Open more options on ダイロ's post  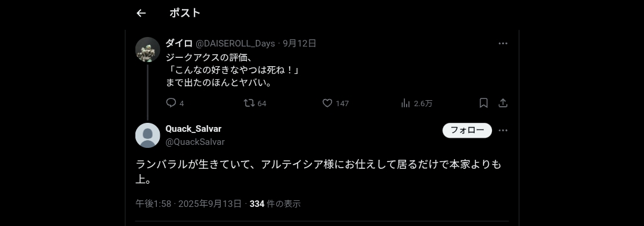tap(503, 44)
